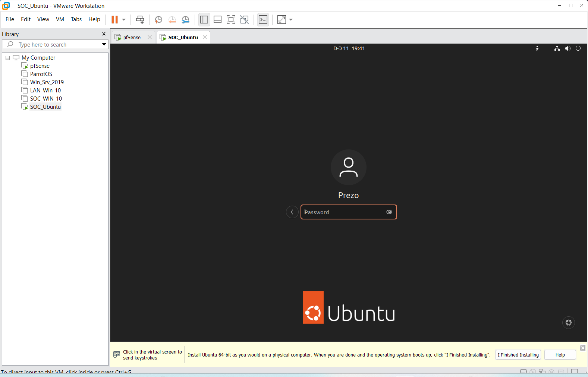The height and width of the screenshot is (377, 588).
Task: Click the Ubuntu network status icon
Action: click(557, 48)
